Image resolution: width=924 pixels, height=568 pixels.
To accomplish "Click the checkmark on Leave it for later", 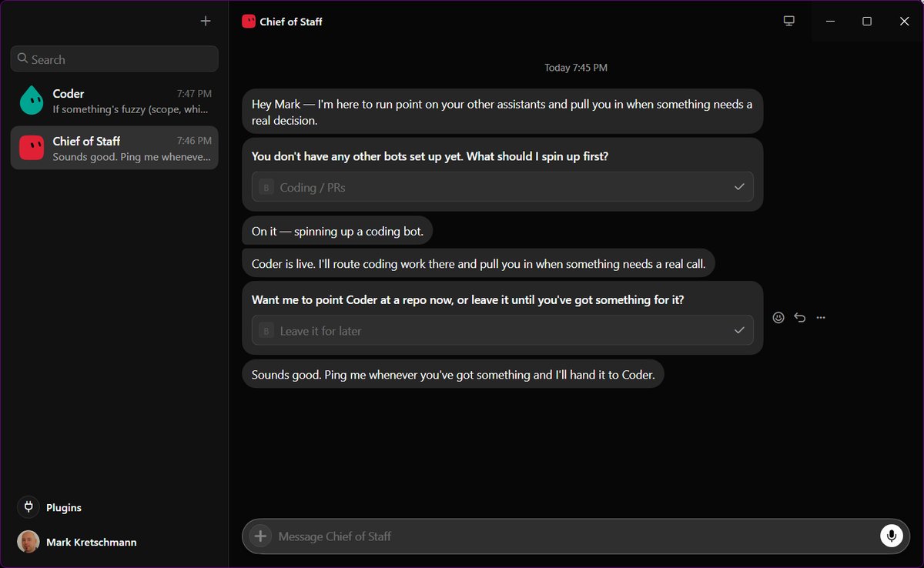I will [x=739, y=330].
